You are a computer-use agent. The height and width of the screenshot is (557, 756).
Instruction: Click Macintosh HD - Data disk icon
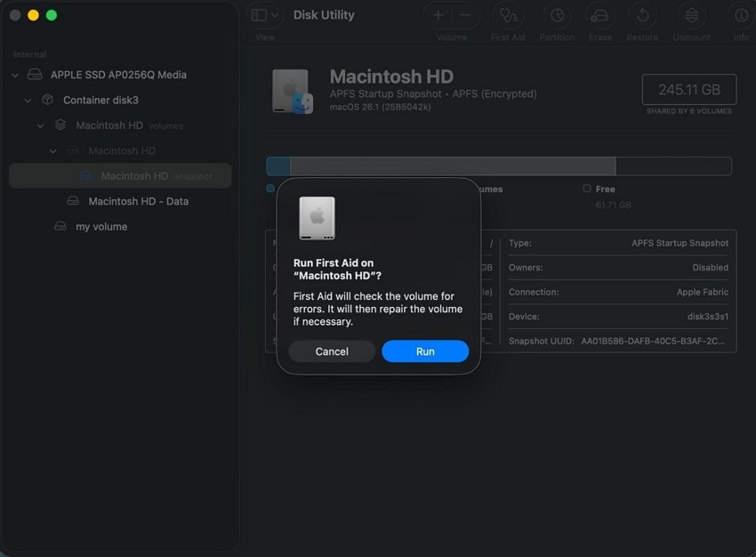tap(73, 200)
